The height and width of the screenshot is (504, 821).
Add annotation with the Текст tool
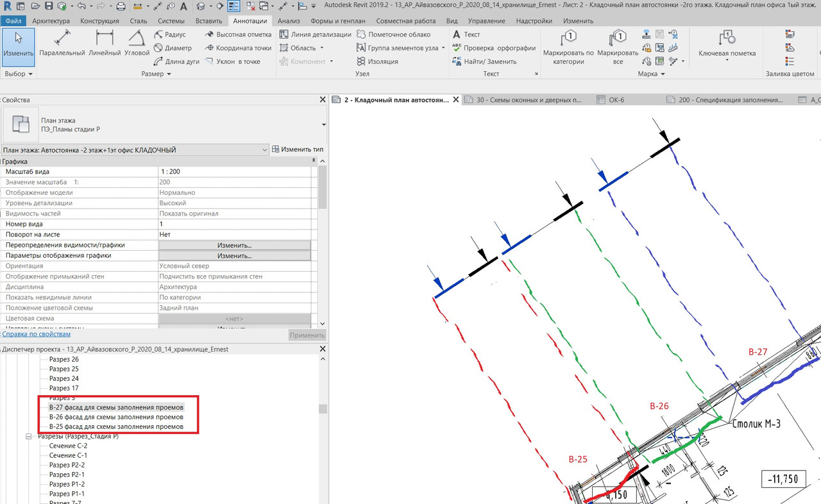(466, 35)
